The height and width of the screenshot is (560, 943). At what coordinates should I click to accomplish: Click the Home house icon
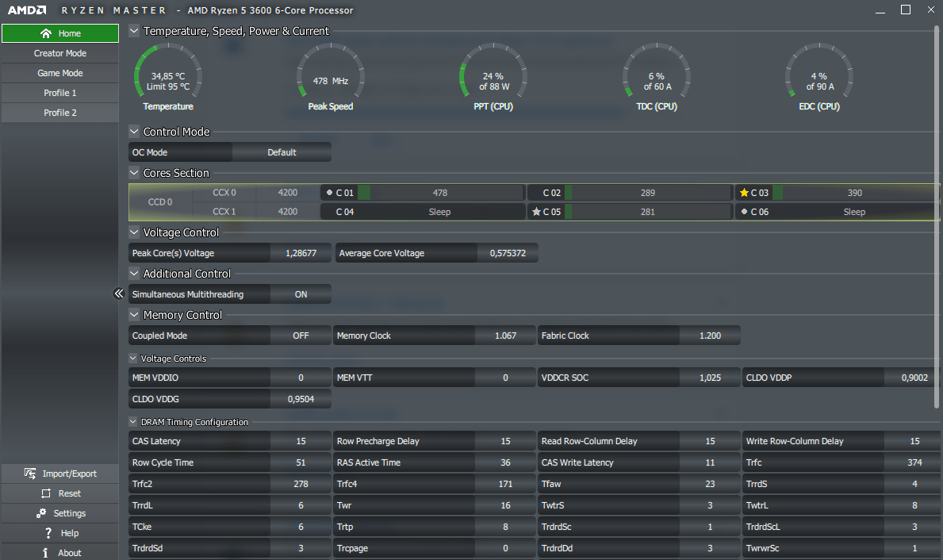(x=46, y=33)
